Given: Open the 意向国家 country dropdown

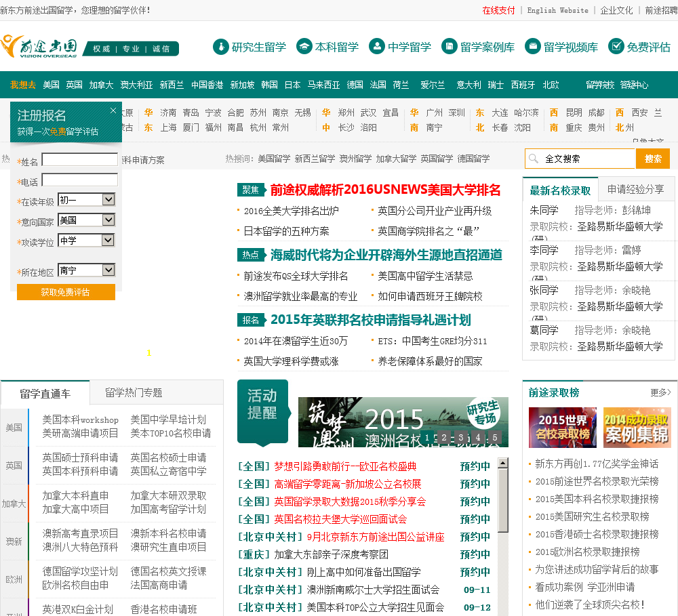Looking at the screenshot, I should (108, 220).
